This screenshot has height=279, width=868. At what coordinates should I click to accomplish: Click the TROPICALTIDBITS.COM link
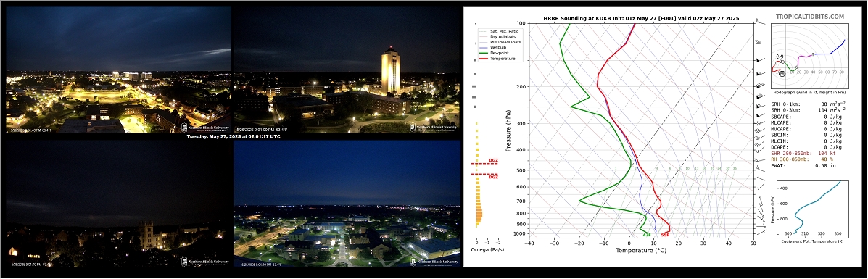click(809, 17)
